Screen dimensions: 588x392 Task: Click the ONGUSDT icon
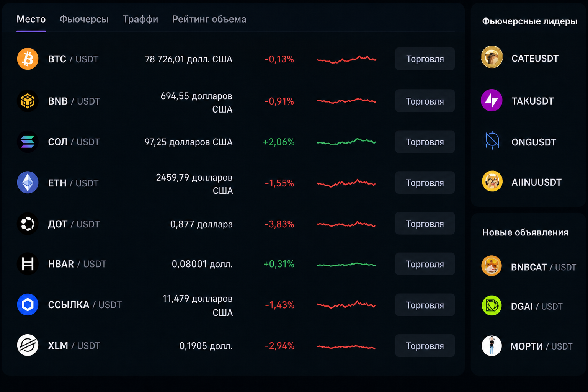click(492, 140)
